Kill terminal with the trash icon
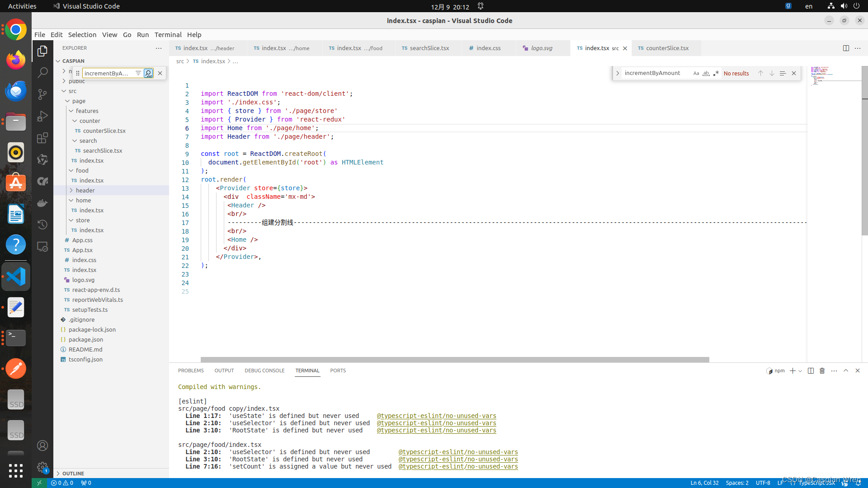Image resolution: width=868 pixels, height=488 pixels. (x=822, y=371)
